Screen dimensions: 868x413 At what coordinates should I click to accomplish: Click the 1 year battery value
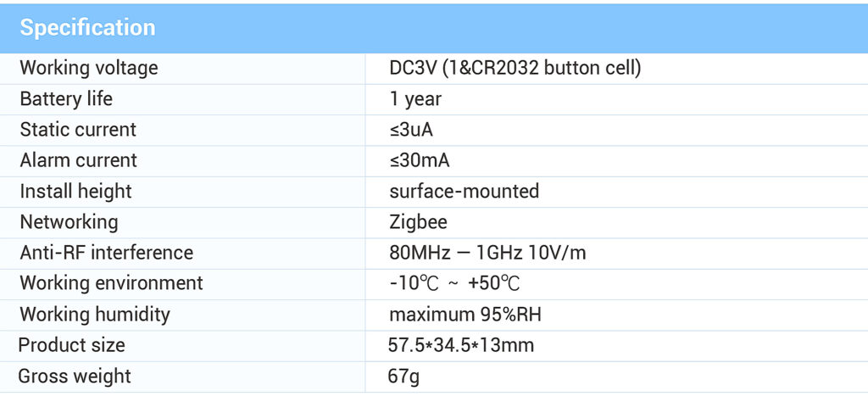click(x=415, y=99)
